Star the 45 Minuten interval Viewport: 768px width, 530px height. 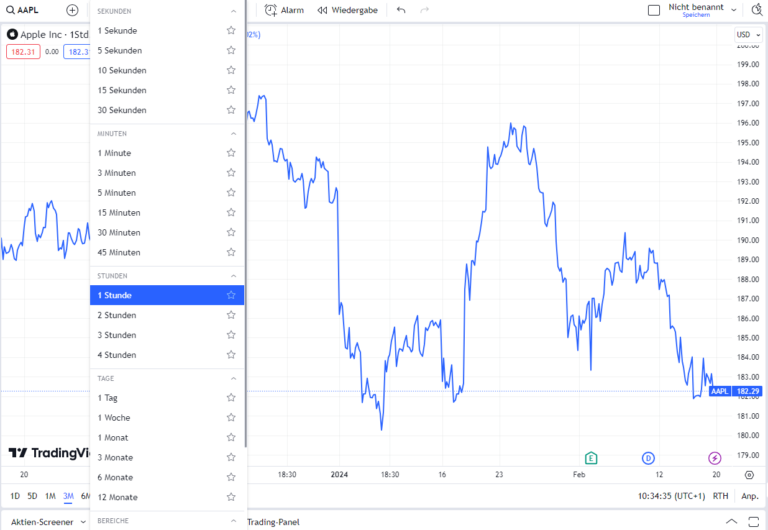(x=231, y=252)
